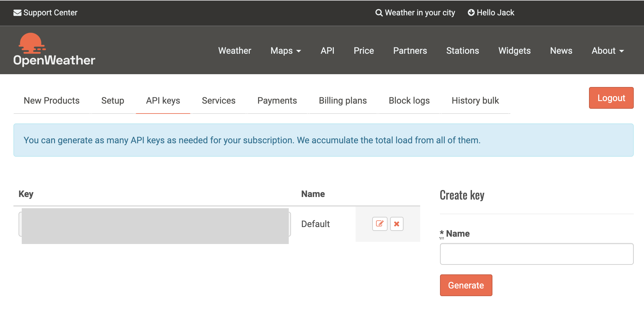Open the Block logs tab

409,100
